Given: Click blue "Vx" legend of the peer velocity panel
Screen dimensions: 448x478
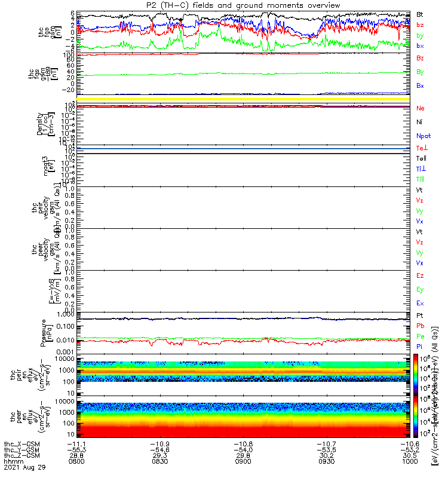Looking at the screenshot, I should tap(420, 263).
